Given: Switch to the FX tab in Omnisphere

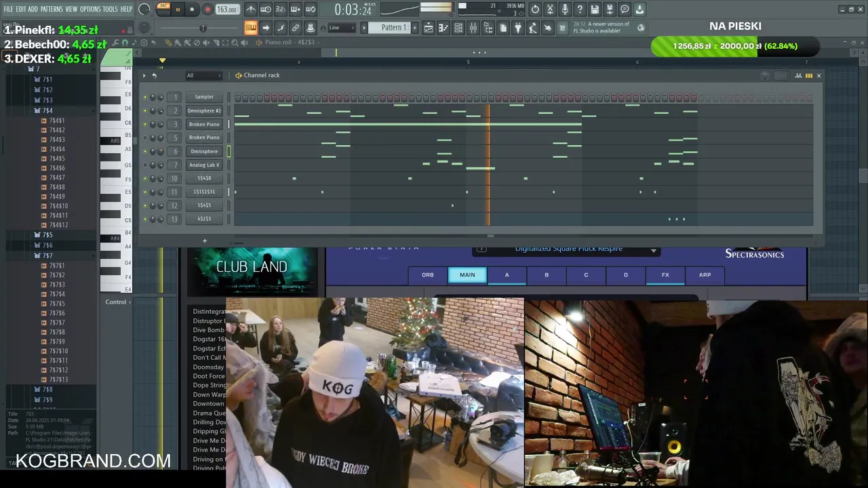Looking at the screenshot, I should (665, 274).
